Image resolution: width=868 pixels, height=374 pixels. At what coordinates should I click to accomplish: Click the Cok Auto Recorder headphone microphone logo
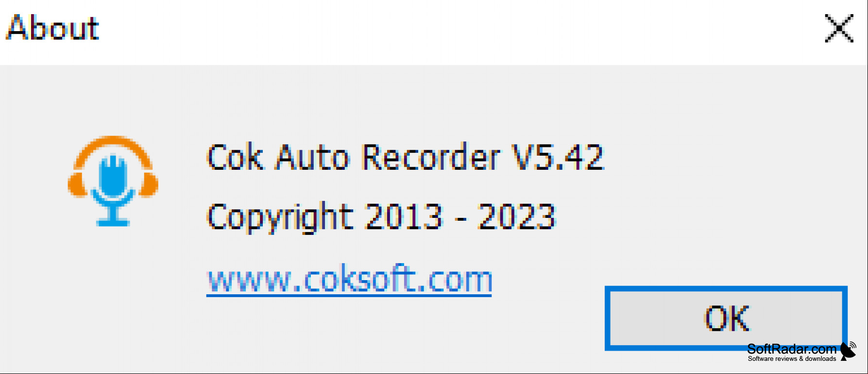click(113, 181)
